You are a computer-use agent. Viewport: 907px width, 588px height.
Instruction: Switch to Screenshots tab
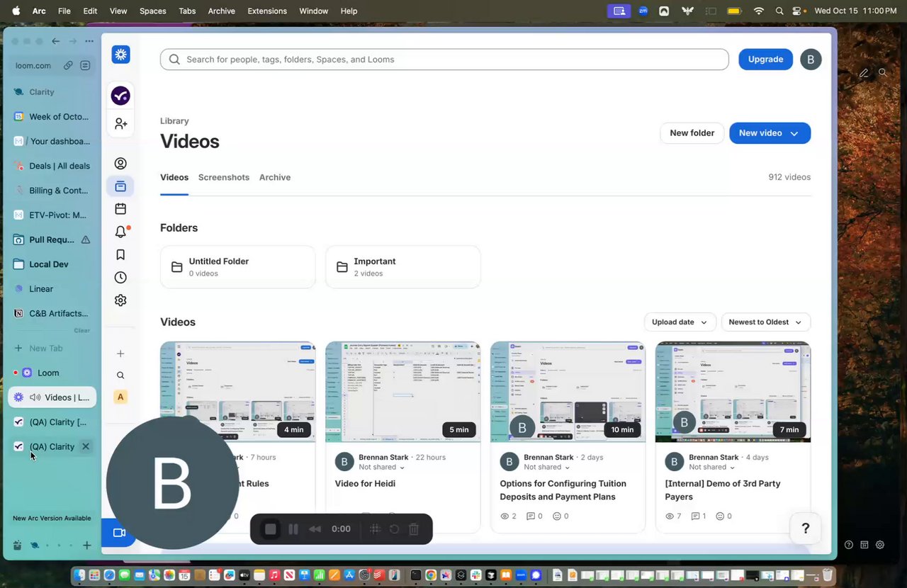coord(224,177)
